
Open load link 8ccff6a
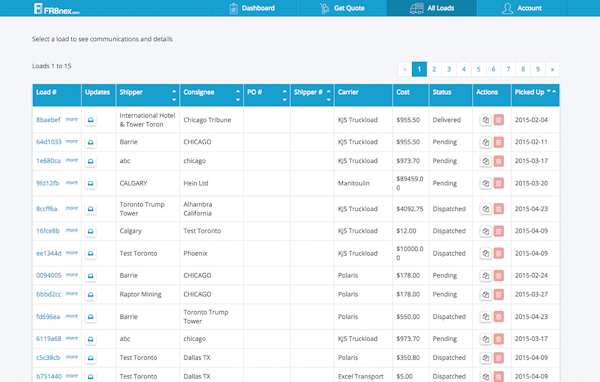(47, 209)
